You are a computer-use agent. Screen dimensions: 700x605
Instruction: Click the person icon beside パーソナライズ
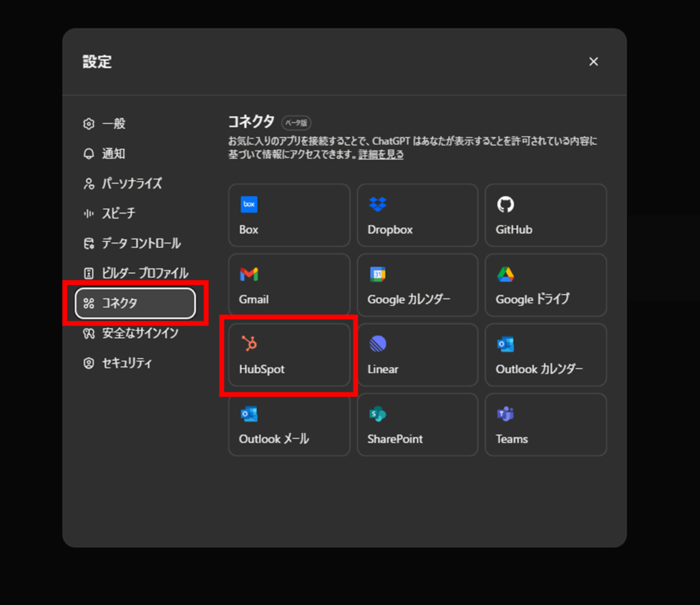(x=89, y=183)
